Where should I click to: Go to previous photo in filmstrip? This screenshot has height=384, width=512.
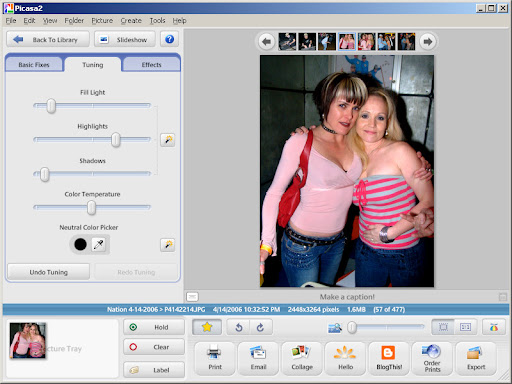tap(266, 42)
